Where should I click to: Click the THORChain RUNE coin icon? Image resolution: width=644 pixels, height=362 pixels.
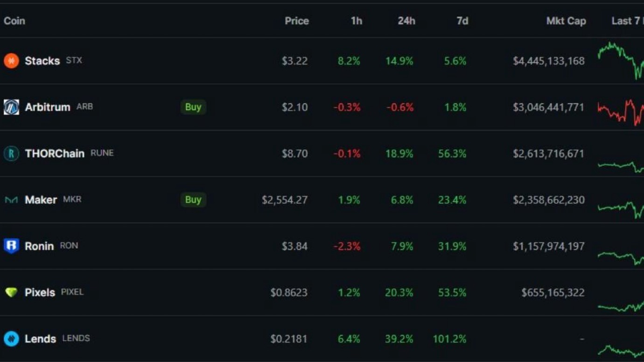click(11, 153)
